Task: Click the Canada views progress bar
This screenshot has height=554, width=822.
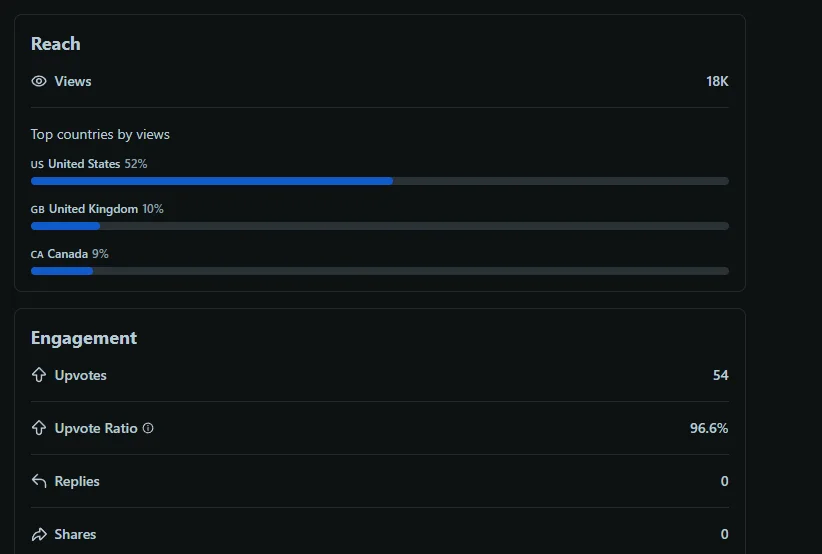Action: (x=379, y=271)
